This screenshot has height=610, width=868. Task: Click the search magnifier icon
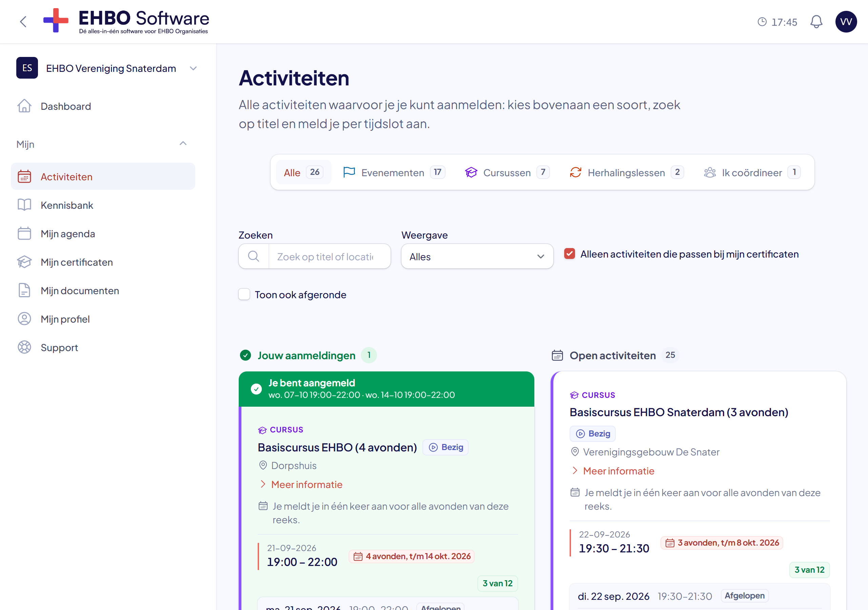coord(253,256)
